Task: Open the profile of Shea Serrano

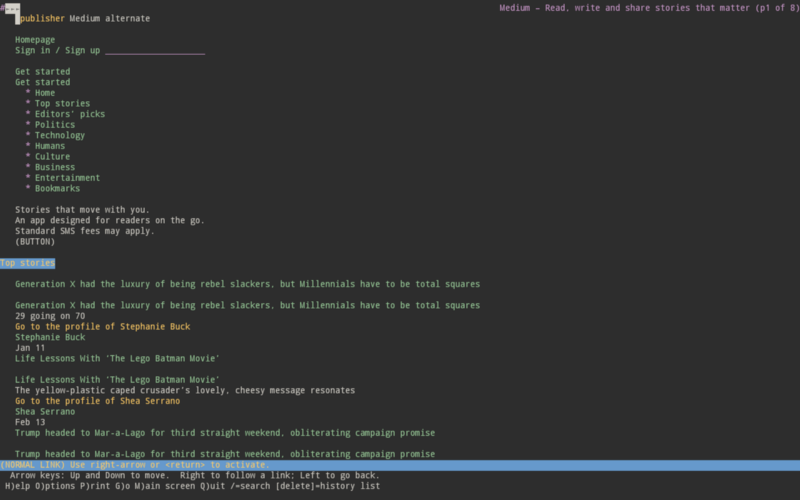Action: [97, 401]
